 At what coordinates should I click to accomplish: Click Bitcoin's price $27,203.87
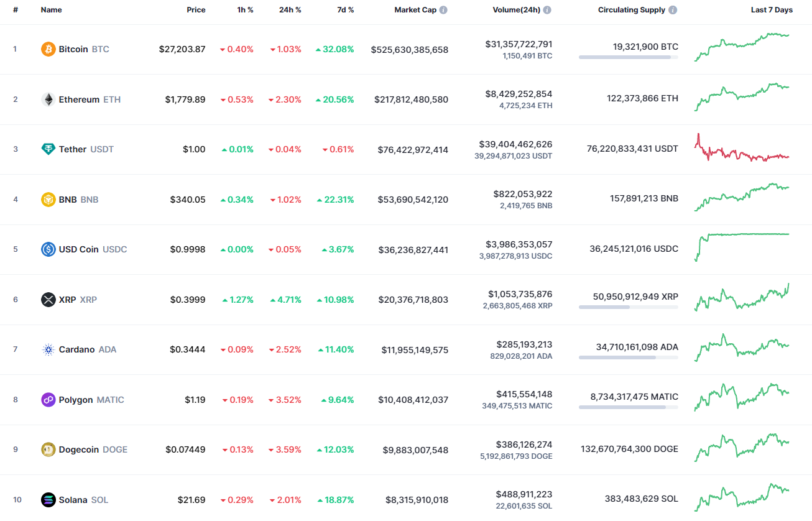point(182,49)
